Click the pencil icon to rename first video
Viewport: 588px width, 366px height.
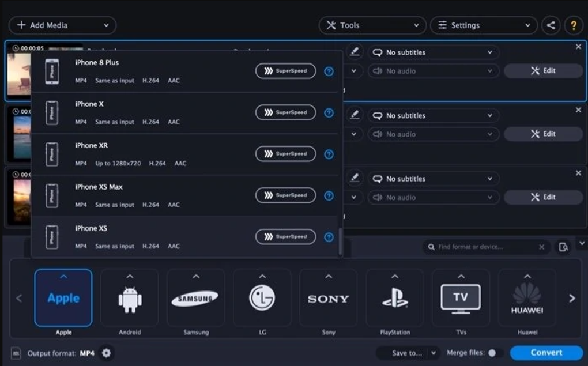coord(354,51)
